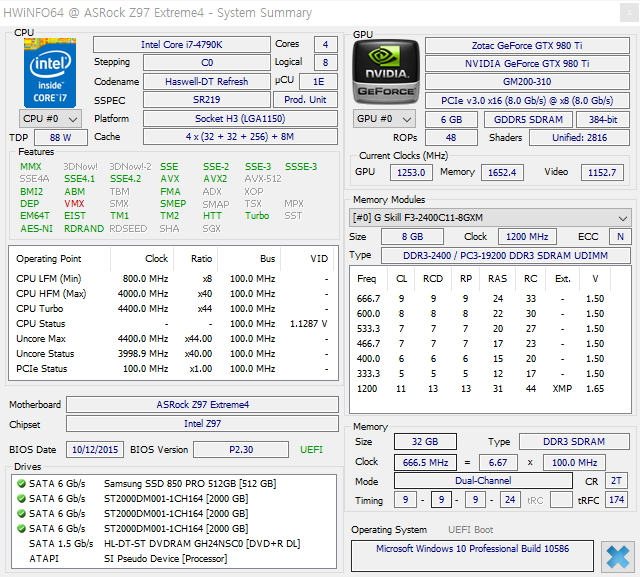Expand the G Skill F3-2400C11-8GXM memory module dropdown
The height and width of the screenshot is (577, 640).
pyautogui.click(x=490, y=217)
